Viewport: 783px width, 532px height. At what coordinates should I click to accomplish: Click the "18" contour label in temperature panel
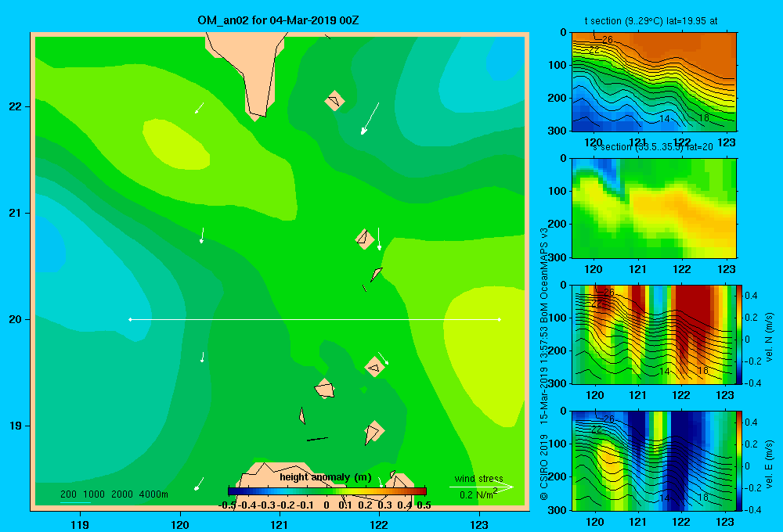[704, 118]
